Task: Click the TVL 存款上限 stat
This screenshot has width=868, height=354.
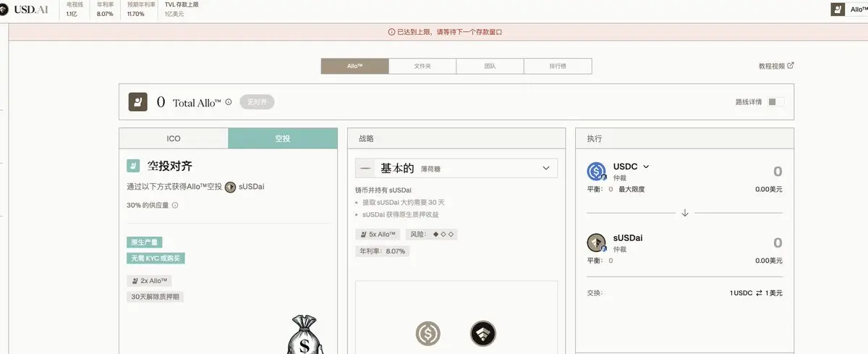Action: (182, 9)
